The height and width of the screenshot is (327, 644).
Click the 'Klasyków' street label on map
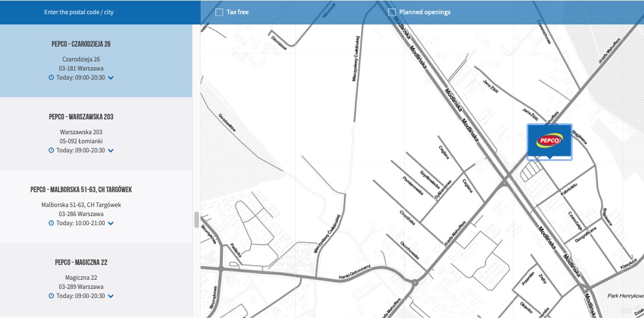629,263
